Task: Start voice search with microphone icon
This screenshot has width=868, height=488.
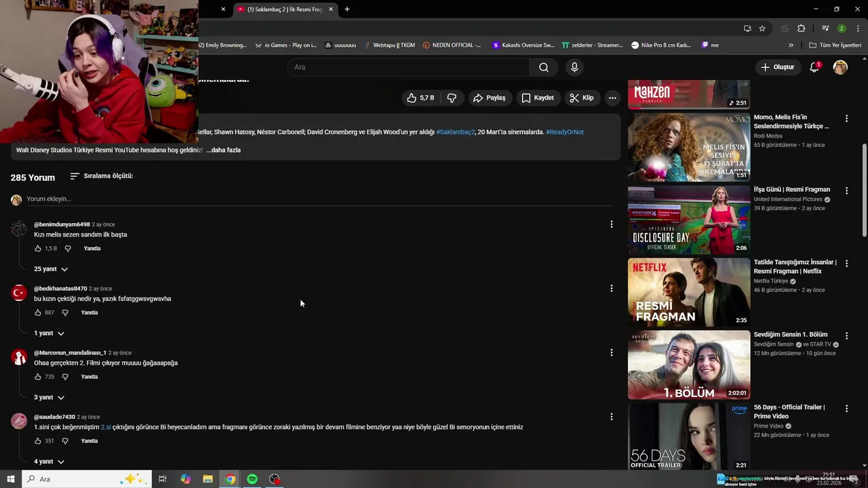Action: [x=574, y=67]
